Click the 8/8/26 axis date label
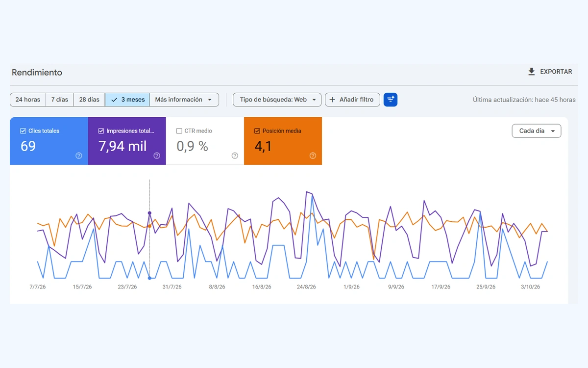The width and height of the screenshot is (588, 368). (x=217, y=287)
